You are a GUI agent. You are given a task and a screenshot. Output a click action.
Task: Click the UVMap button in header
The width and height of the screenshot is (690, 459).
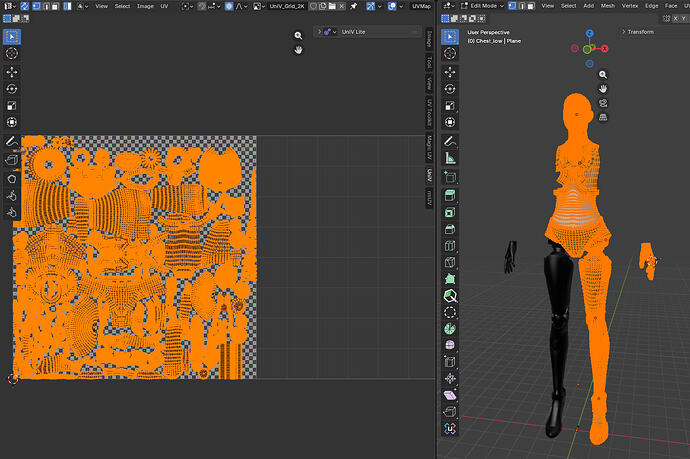(x=420, y=6)
